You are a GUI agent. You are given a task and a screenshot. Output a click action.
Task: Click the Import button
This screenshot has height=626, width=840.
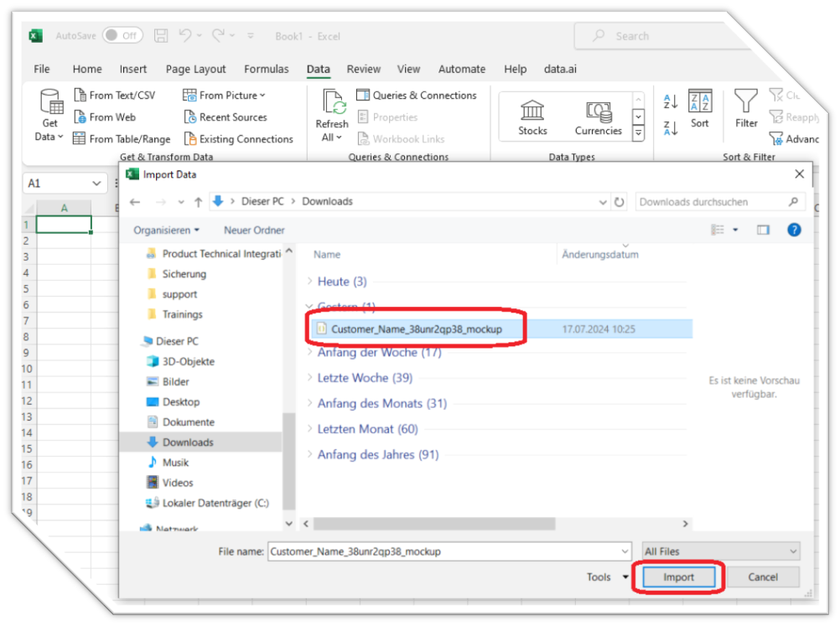click(x=678, y=577)
